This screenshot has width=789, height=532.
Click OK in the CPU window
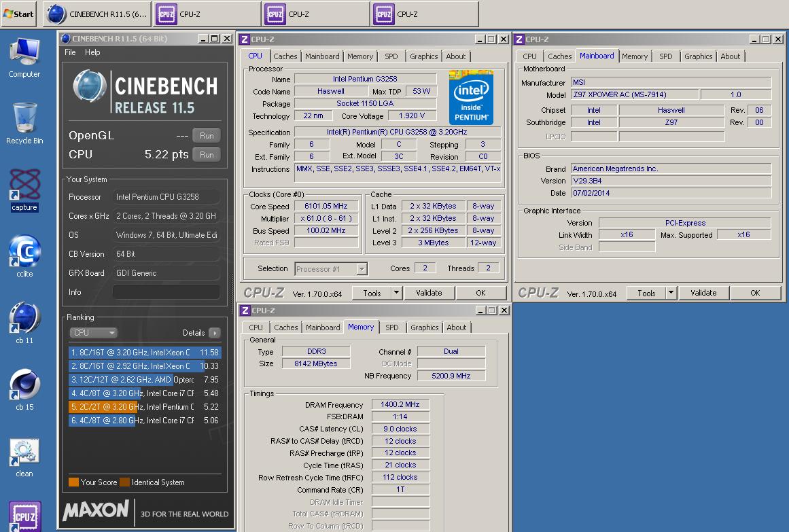(x=481, y=293)
